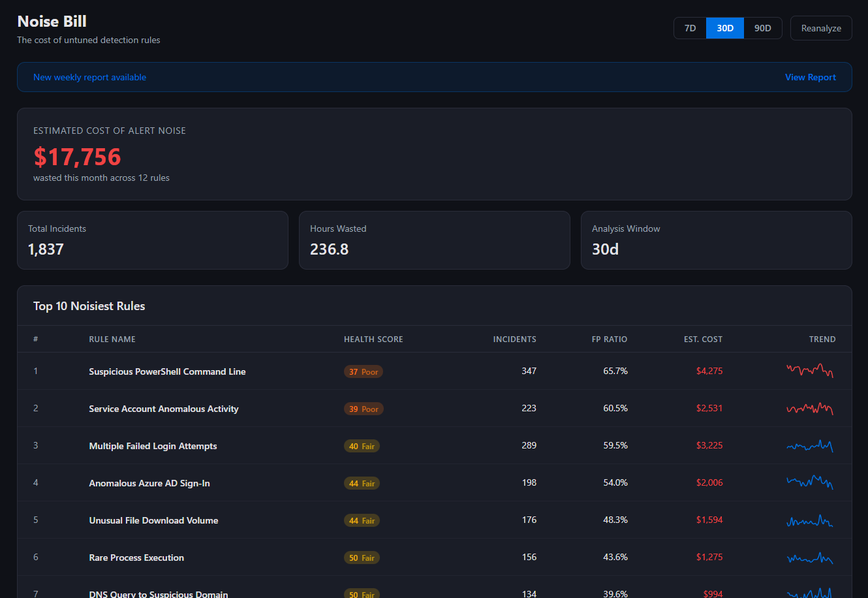Image resolution: width=868 pixels, height=598 pixels.
Task: Open the Hours Wasted stat card
Action: tap(434, 240)
